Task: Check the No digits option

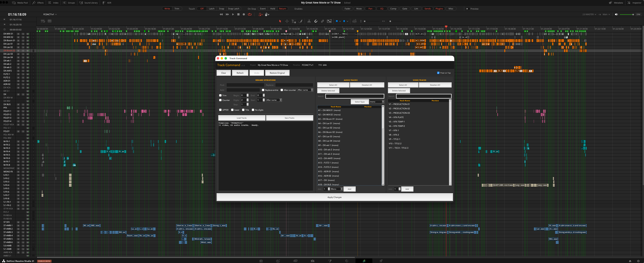Action: coord(253,110)
